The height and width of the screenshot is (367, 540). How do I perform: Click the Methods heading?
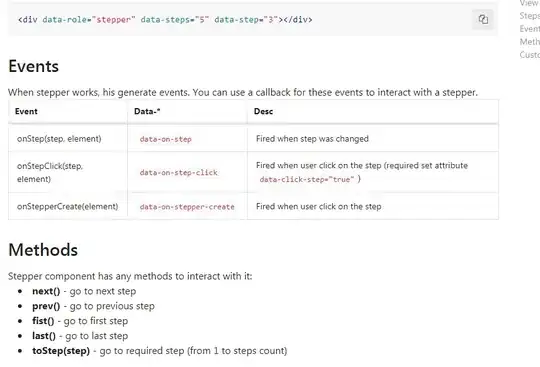(x=43, y=250)
